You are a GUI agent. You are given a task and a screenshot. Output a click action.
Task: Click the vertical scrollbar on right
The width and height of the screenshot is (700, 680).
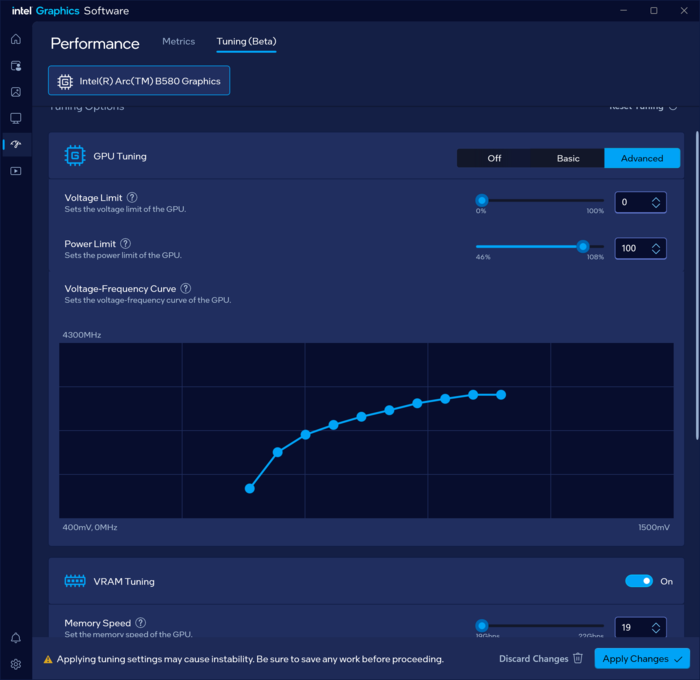point(697,285)
